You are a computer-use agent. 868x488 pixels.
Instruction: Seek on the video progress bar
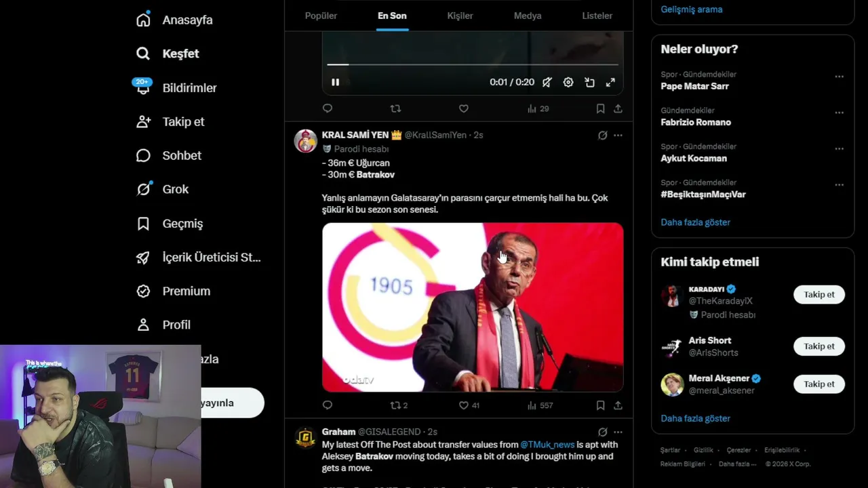click(x=473, y=64)
